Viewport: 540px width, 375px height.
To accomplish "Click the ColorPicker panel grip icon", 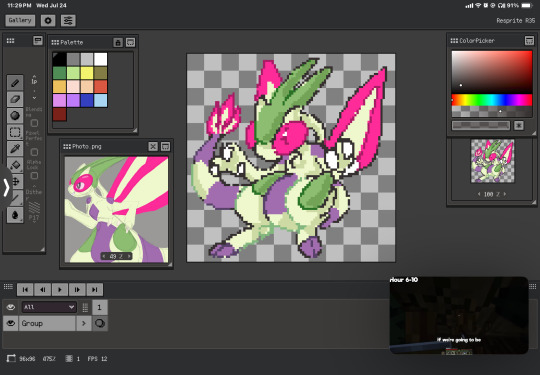I will pos(454,41).
